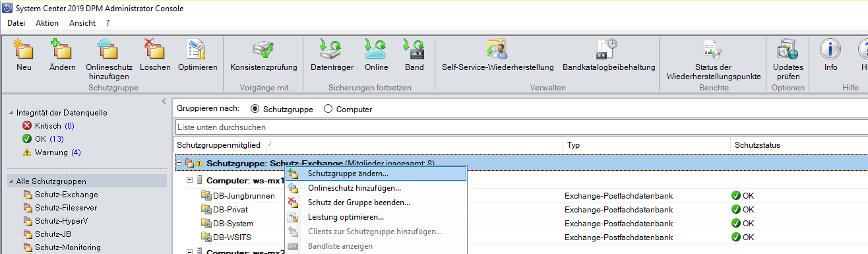Screen dimensions: 868x254
Task: Select the Schutzgruppe radio button
Action: tap(255, 109)
